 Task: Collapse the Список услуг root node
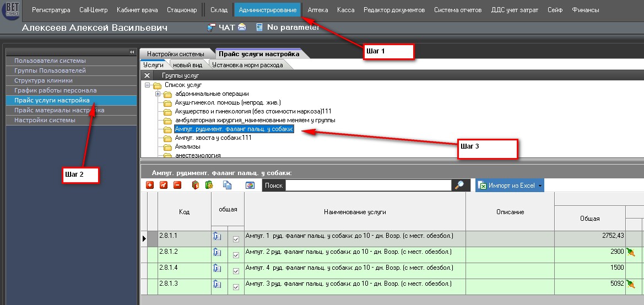(x=148, y=85)
